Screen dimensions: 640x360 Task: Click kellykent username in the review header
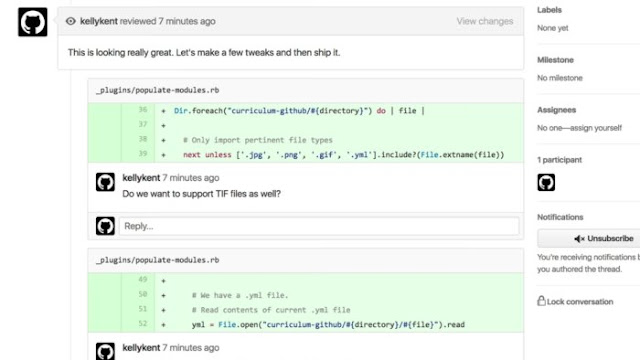pos(99,21)
